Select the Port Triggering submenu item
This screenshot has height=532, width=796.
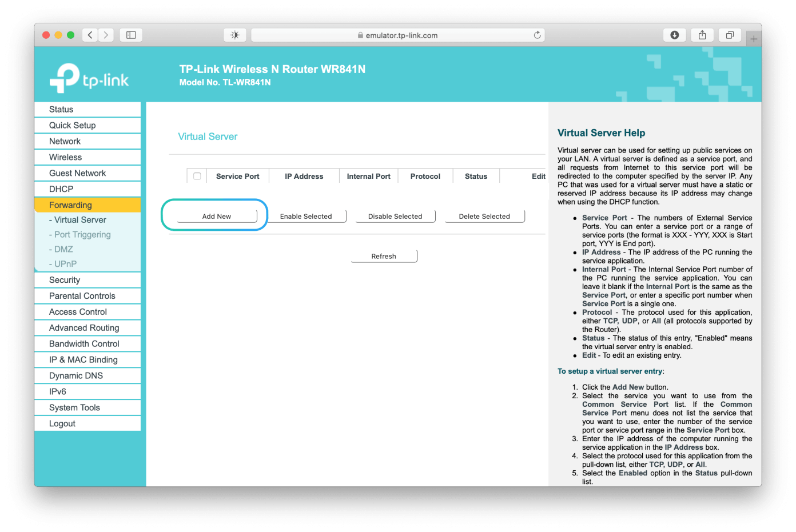80,235
